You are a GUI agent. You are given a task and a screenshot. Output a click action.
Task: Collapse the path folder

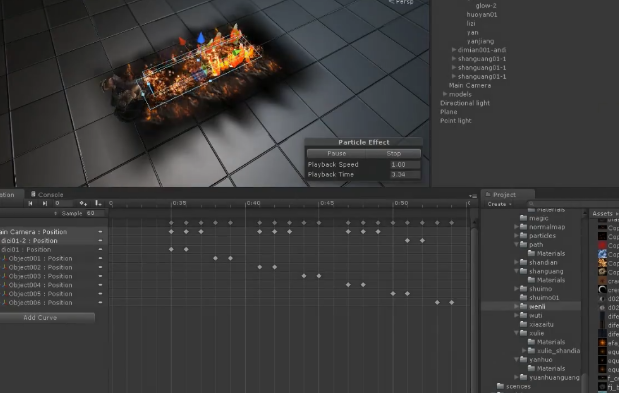point(516,245)
